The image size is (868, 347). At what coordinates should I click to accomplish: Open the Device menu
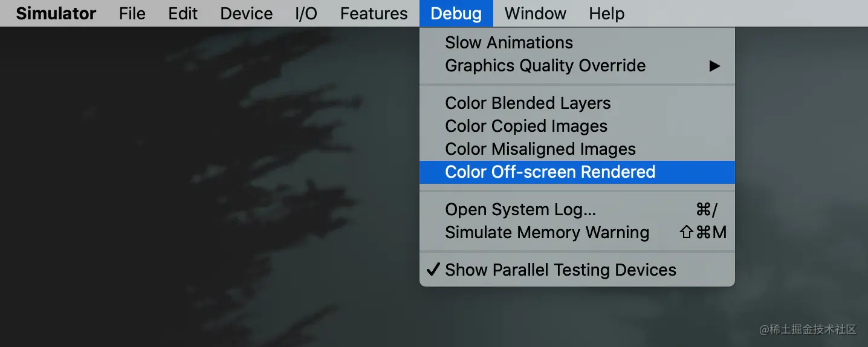(x=246, y=13)
